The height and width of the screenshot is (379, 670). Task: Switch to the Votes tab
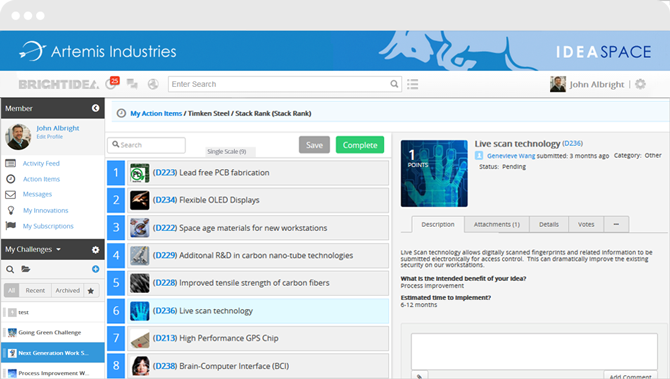[x=586, y=224]
